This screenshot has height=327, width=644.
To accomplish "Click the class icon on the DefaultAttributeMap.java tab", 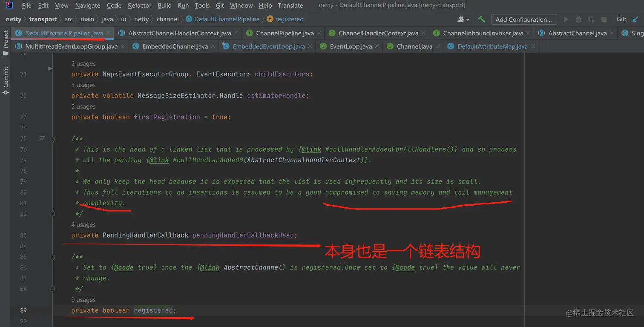I will tap(451, 46).
